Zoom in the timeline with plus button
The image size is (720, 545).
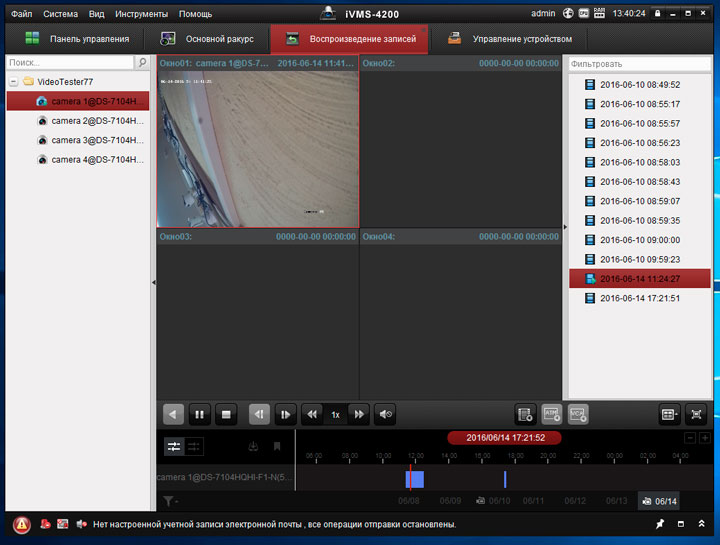pos(705,438)
